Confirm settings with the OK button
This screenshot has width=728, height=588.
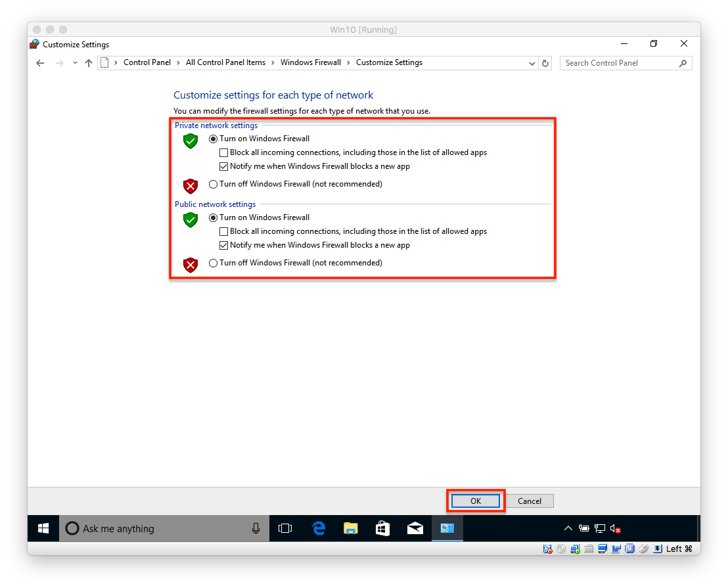click(476, 501)
